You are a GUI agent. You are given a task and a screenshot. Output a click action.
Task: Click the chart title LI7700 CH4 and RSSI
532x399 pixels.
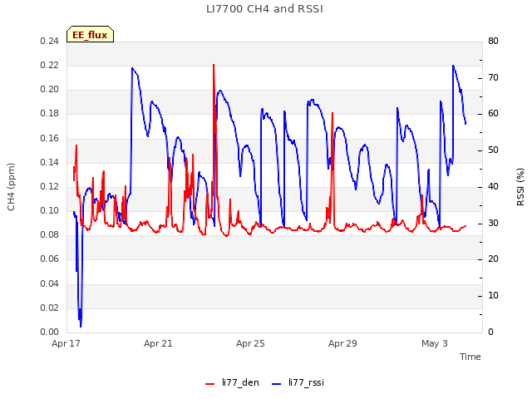264,9
